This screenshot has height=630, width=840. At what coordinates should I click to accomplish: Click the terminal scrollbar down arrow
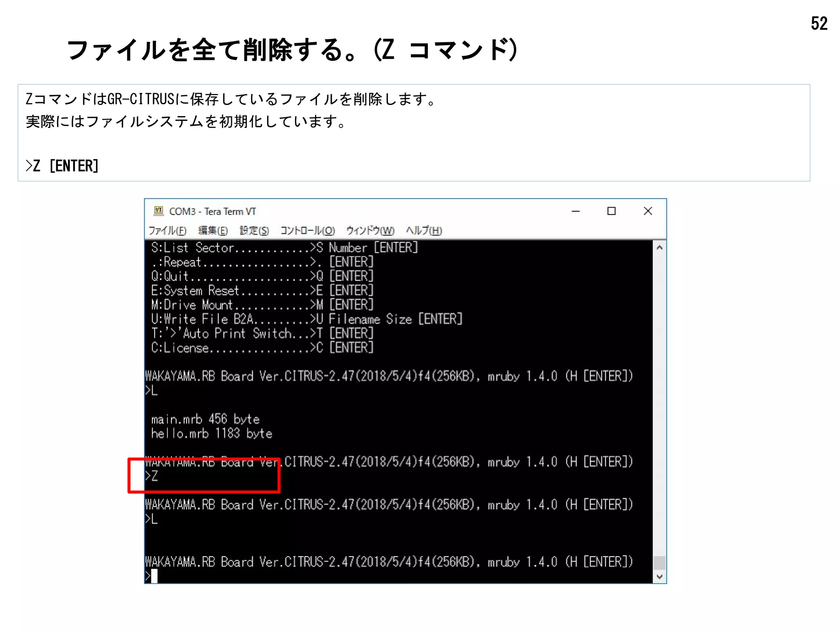[x=660, y=576]
